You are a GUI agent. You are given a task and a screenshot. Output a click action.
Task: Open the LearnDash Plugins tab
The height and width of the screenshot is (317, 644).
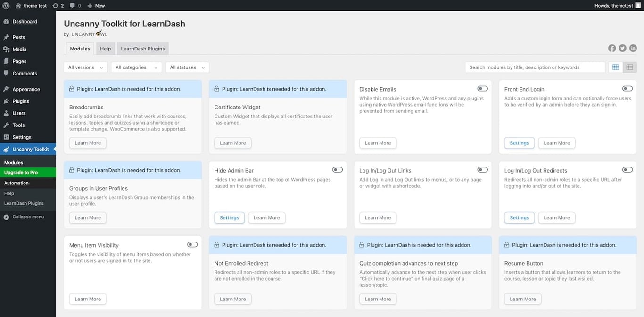click(143, 49)
